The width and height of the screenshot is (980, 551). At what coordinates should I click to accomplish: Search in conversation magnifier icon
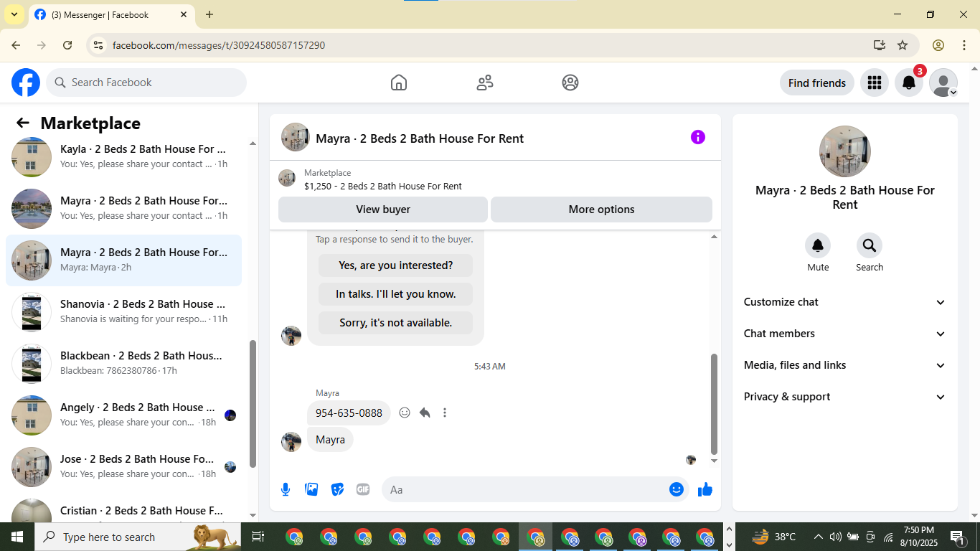point(870,246)
